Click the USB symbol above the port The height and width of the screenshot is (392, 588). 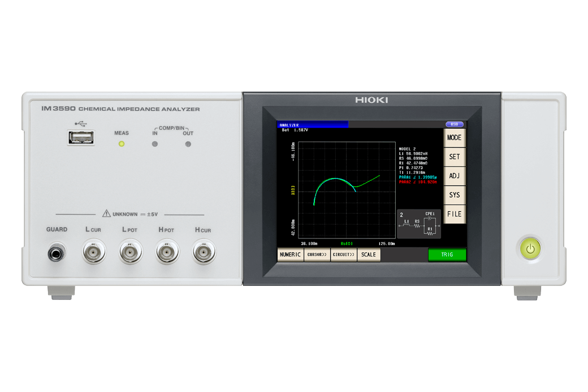click(81, 124)
